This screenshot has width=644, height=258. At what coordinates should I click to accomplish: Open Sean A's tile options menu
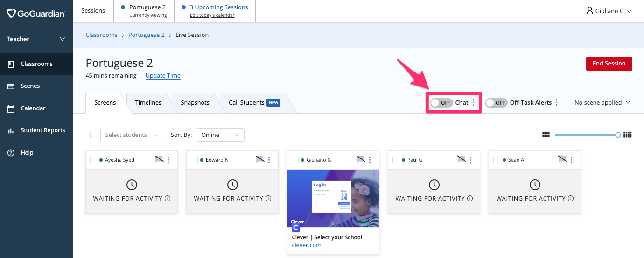pyautogui.click(x=572, y=160)
